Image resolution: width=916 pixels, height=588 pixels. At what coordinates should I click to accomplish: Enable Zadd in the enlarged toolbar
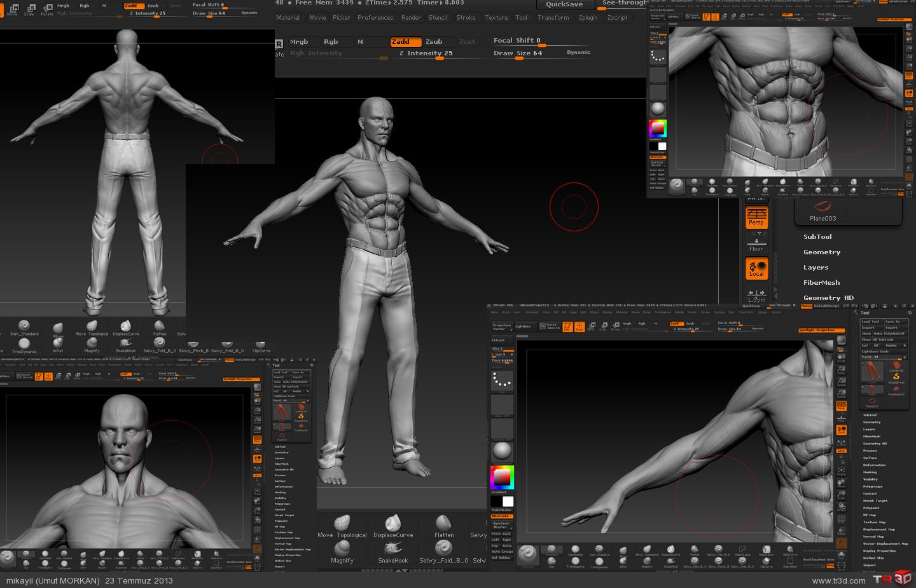click(x=405, y=41)
